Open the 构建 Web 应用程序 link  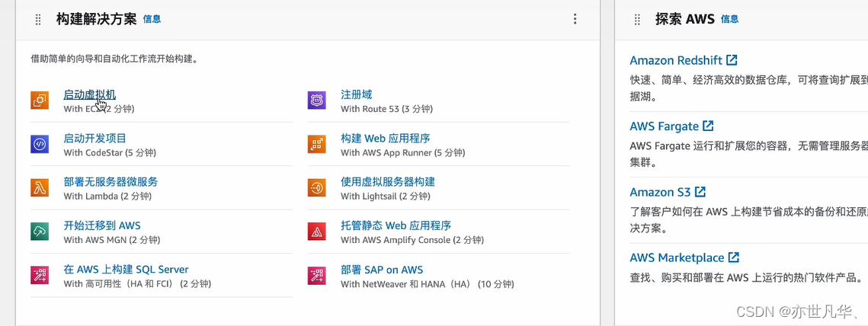point(386,139)
